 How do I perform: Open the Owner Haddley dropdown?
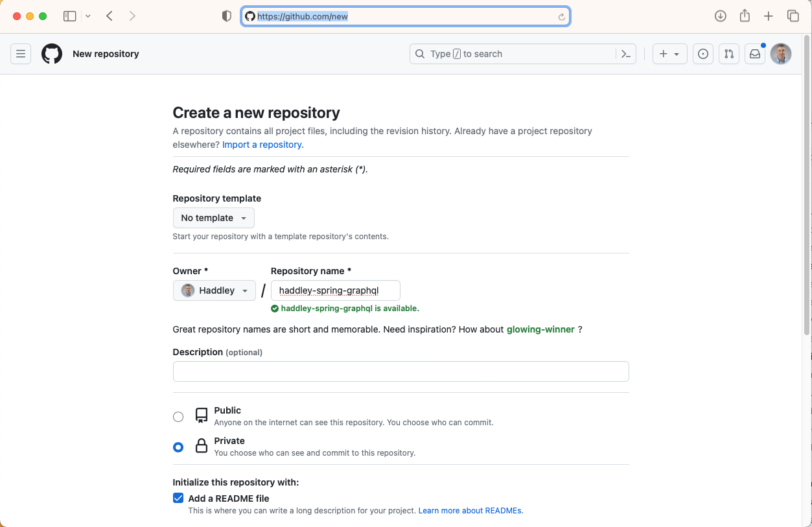(x=215, y=290)
